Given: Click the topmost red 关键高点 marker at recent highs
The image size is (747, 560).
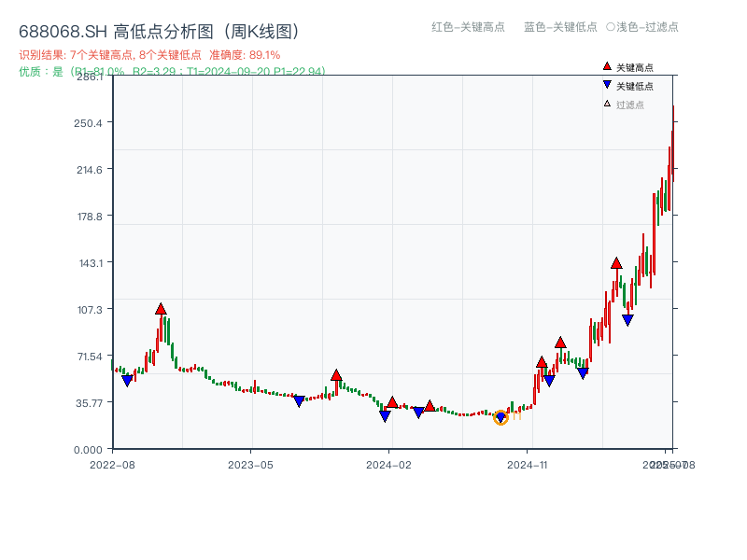Looking at the screenshot, I should coord(617,263).
